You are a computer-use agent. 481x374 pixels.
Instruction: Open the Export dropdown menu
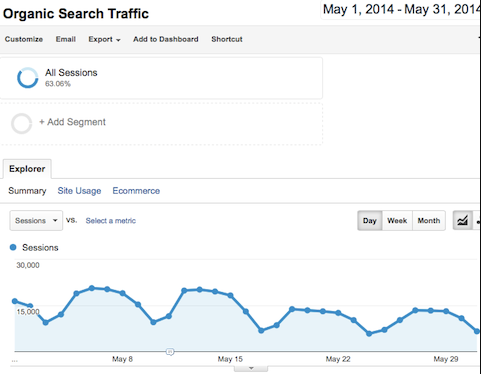click(x=104, y=39)
